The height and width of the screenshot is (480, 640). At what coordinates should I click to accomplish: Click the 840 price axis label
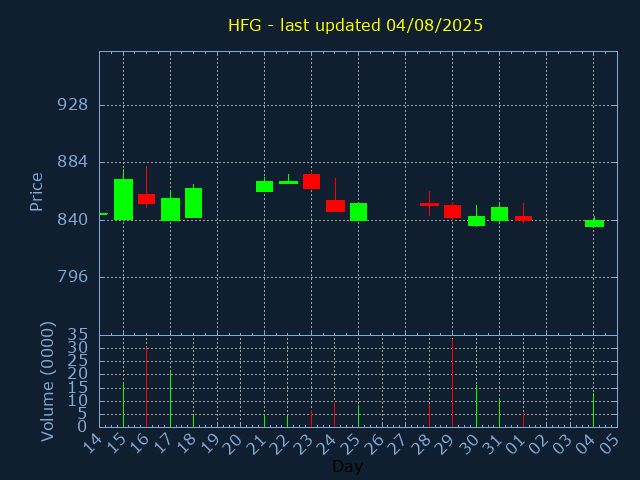73,220
